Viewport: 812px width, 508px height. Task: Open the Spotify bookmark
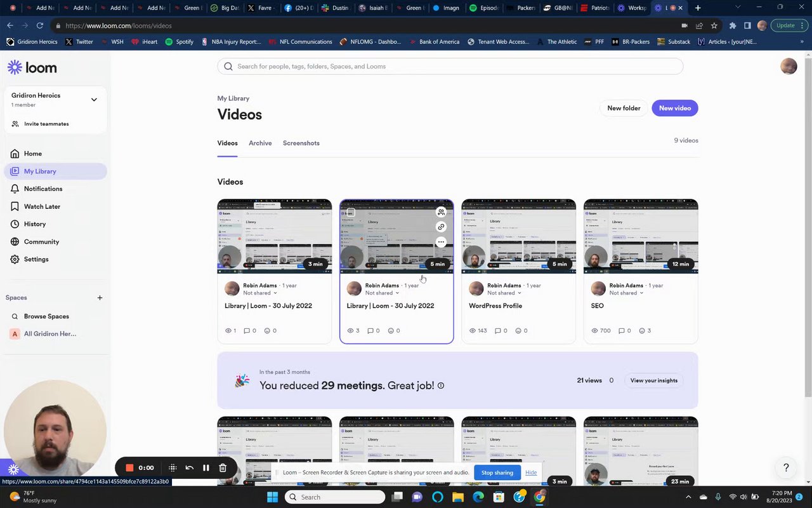(179, 42)
